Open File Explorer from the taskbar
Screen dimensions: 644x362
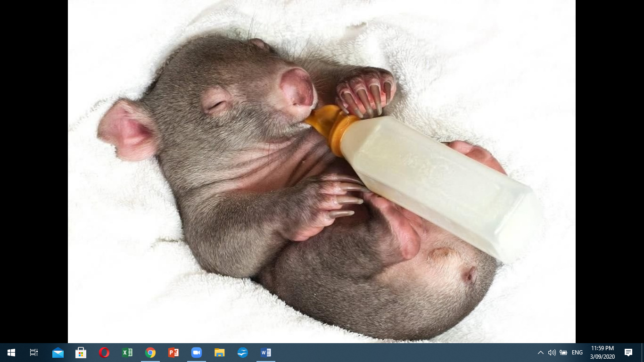point(220,353)
